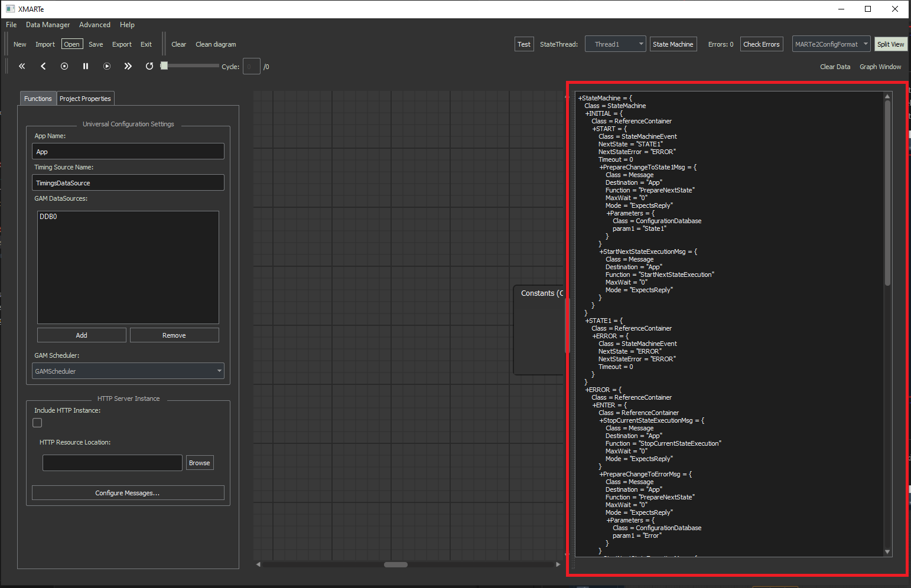Click the XMARTe app icon in title bar

[x=10, y=9]
